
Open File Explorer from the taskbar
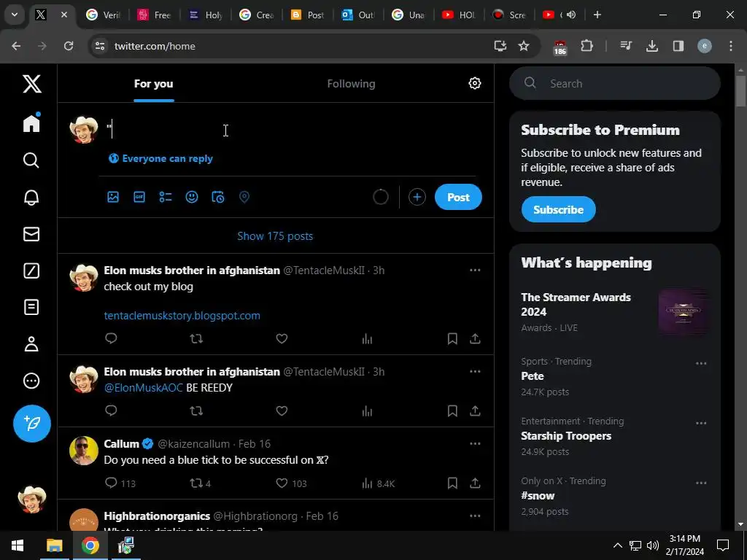click(x=54, y=545)
